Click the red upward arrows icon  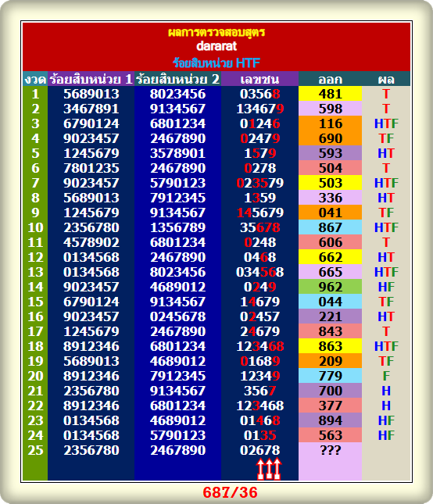[x=269, y=469]
